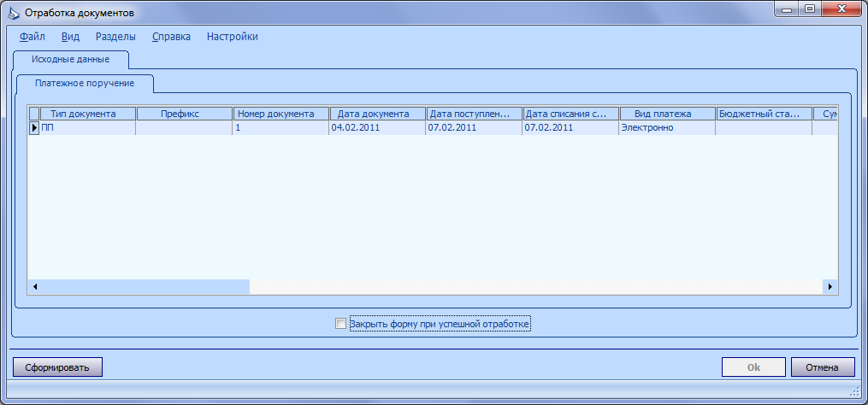The image size is (868, 405).
Task: Click the horizontal scrollbar left arrow
Action: click(35, 286)
